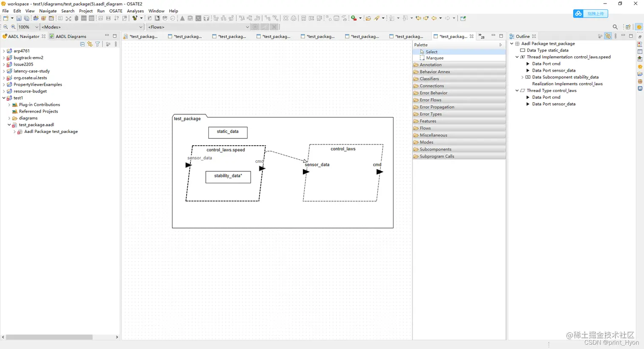This screenshot has height=349, width=644.
Task: Collapse Thread Type control_laws in Outline
Action: coord(517,91)
